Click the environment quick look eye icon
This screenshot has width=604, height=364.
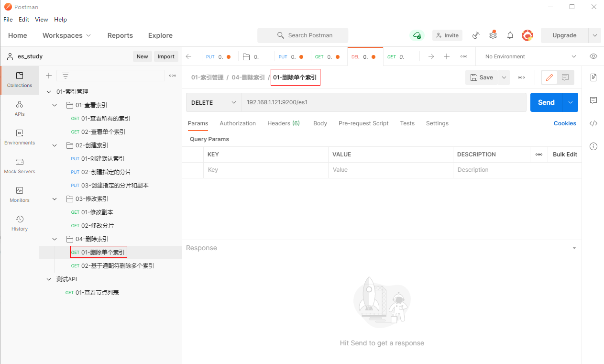click(593, 56)
